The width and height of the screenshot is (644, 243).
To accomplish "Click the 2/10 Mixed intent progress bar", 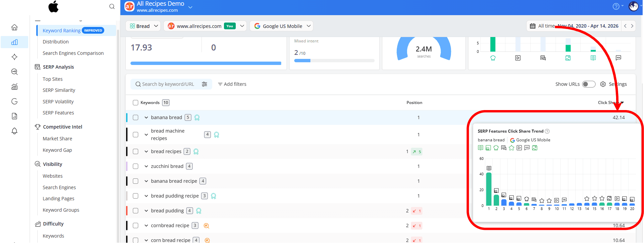I will [x=334, y=61].
